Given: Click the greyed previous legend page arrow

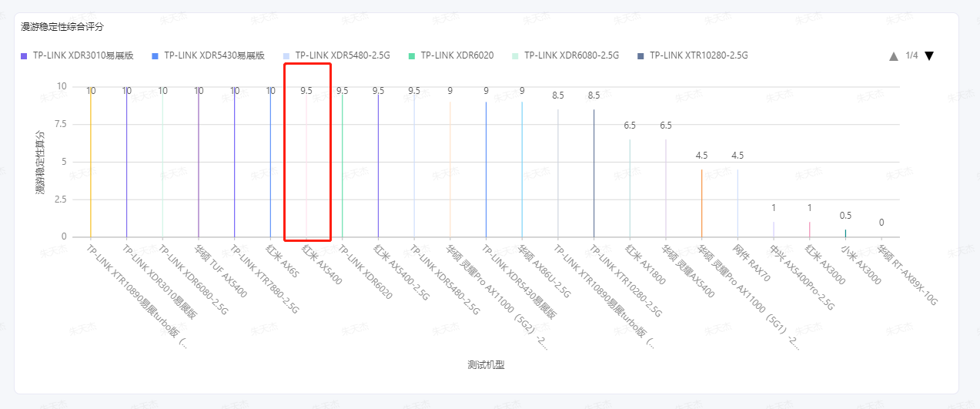Looking at the screenshot, I should click(x=894, y=55).
